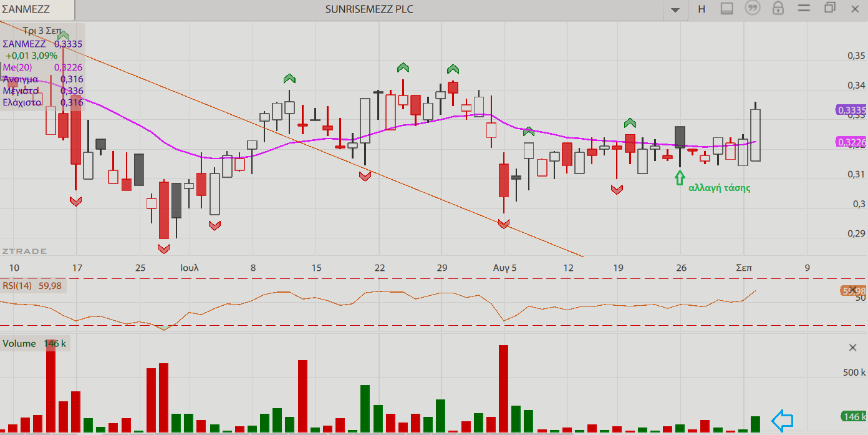Click the 0,29 price axis label
This screenshot has width=868, height=435.
tap(856, 233)
